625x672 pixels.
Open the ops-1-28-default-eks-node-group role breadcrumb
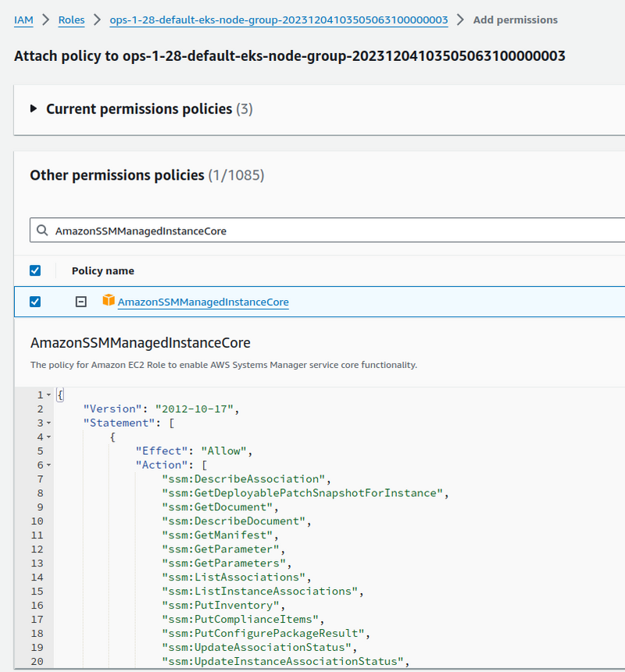click(x=279, y=20)
